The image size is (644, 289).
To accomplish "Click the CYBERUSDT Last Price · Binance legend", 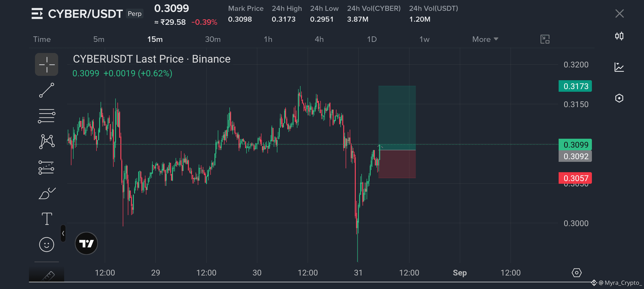I will (x=151, y=59).
